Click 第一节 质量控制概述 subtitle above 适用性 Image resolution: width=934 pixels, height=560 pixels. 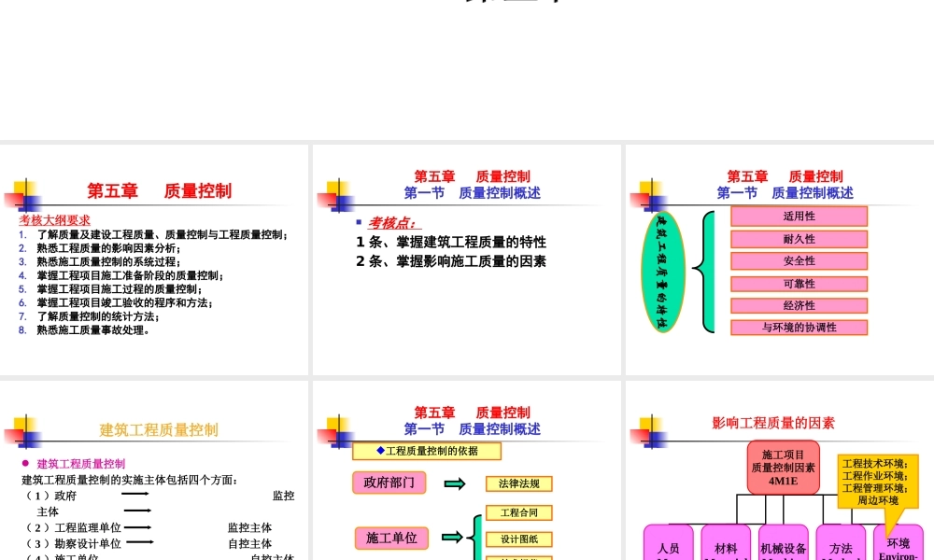point(785,193)
